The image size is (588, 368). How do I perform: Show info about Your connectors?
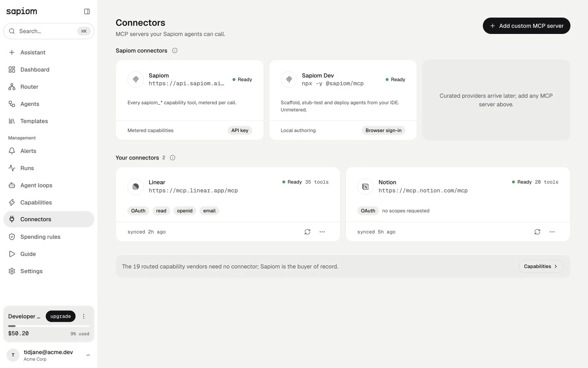(172, 158)
